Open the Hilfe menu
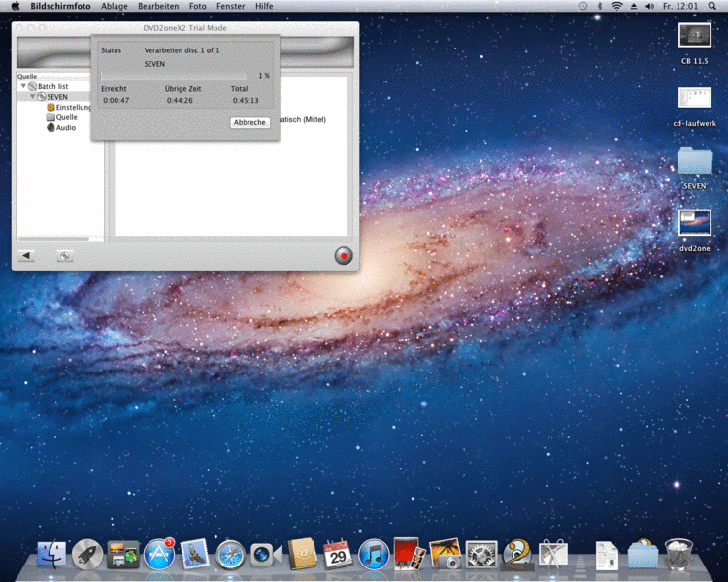The image size is (728, 582). click(x=264, y=6)
